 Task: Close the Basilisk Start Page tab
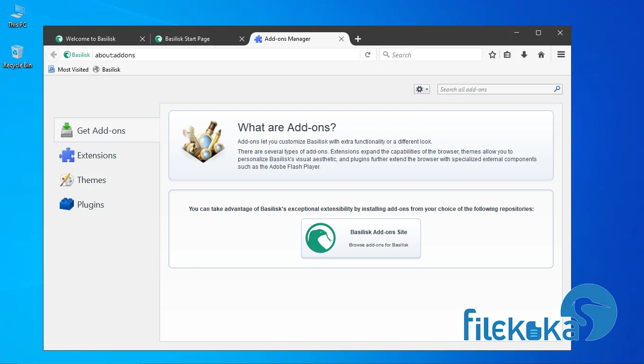point(242,39)
